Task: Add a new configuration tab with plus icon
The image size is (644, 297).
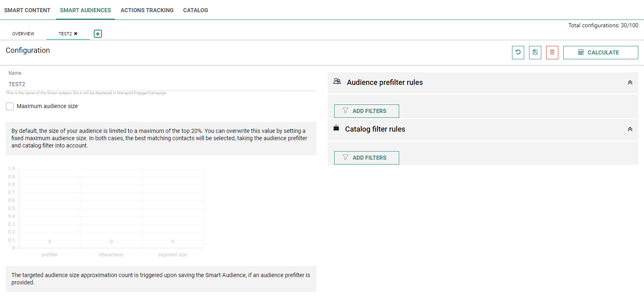Action: point(98,34)
